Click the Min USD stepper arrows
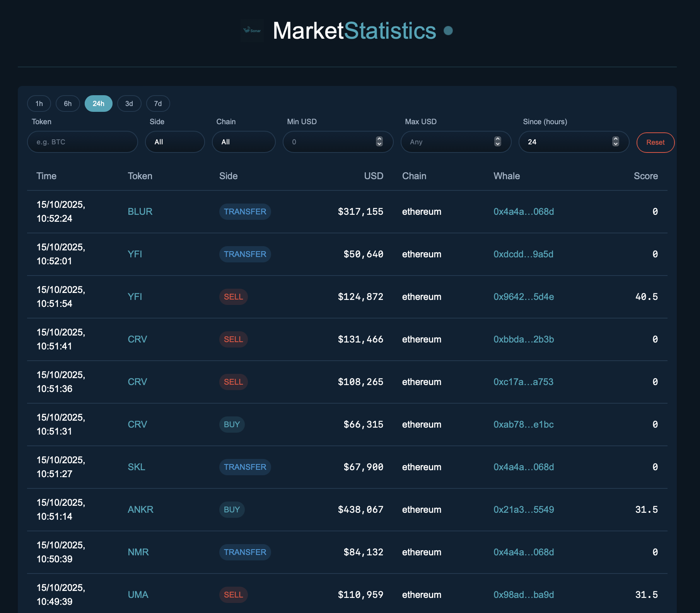Image resolution: width=700 pixels, height=613 pixels. tap(379, 142)
